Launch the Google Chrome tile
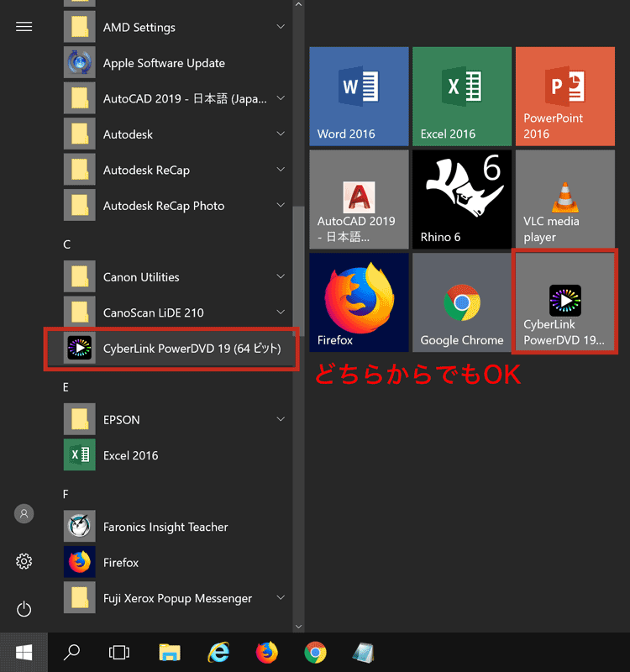630x672 pixels. coord(461,302)
